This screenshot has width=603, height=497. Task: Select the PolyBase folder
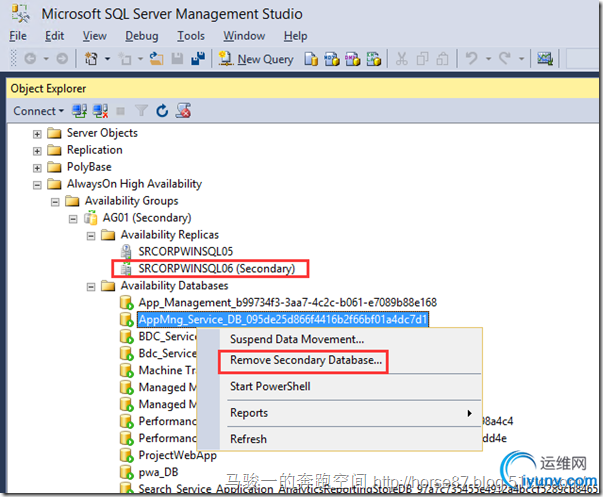[x=89, y=167]
